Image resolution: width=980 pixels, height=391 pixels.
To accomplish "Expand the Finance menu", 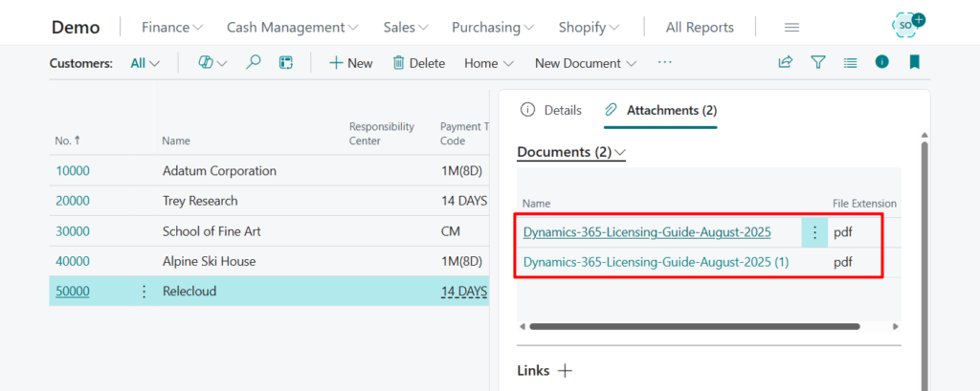I will (x=172, y=28).
